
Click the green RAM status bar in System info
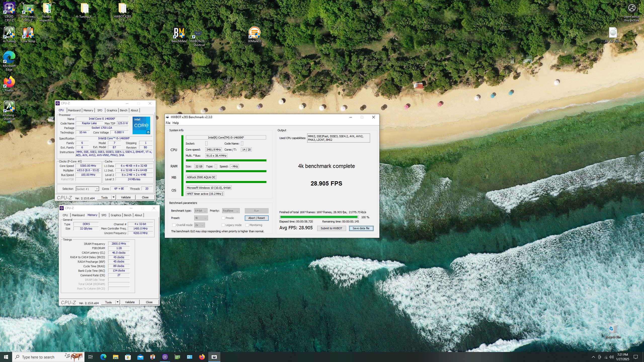(226, 171)
